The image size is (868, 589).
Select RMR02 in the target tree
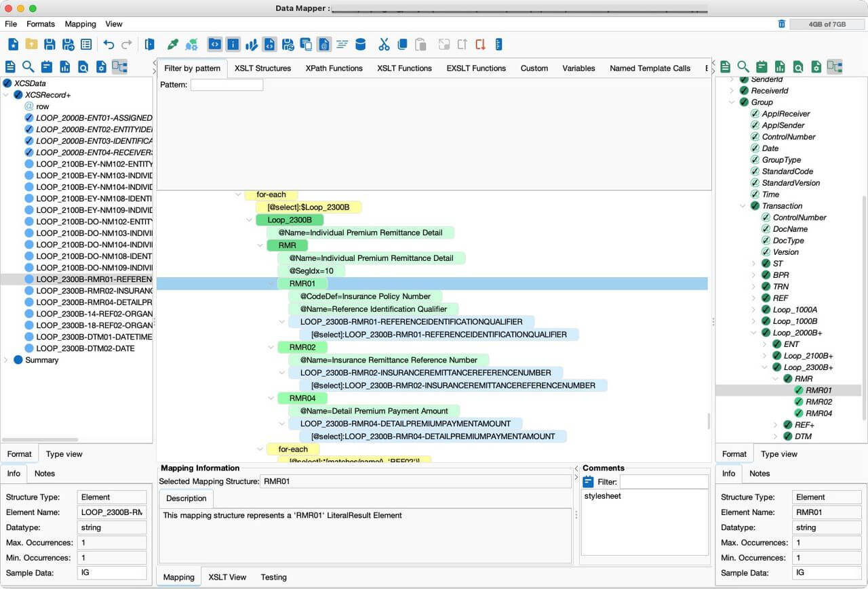819,402
